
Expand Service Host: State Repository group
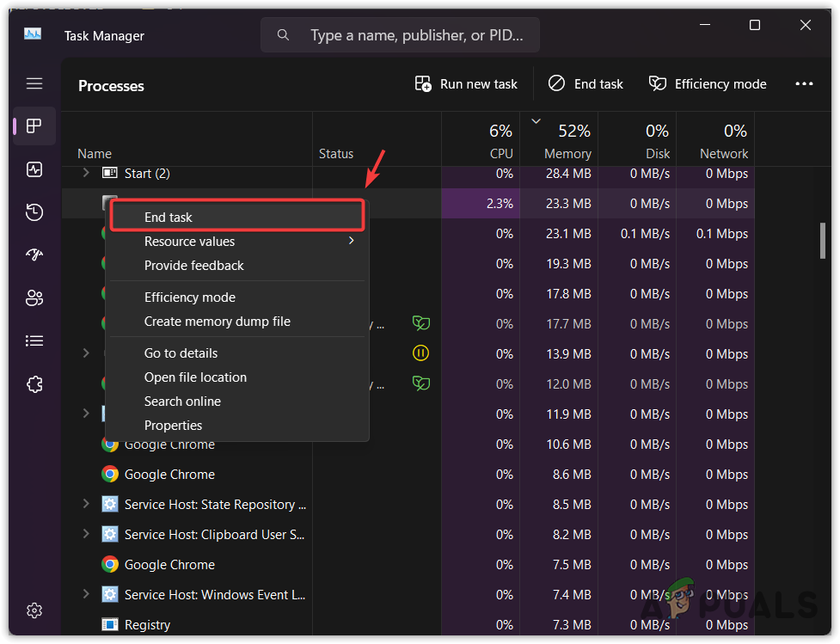tap(86, 504)
